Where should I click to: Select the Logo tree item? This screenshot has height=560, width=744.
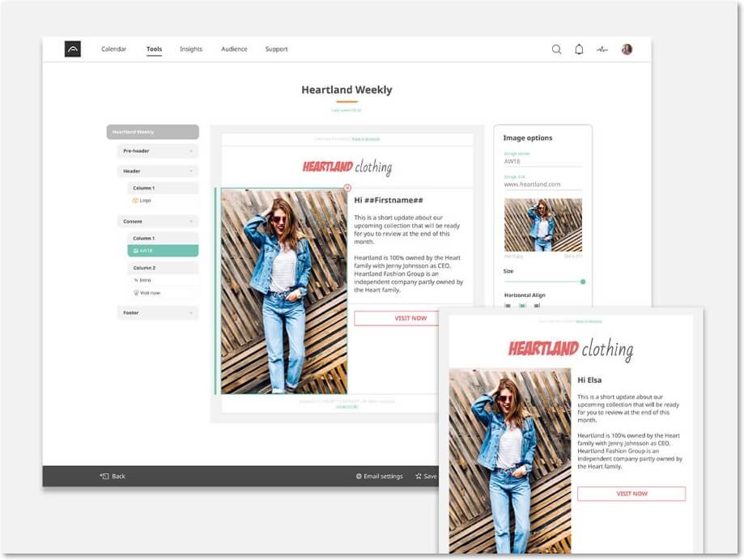tap(163, 201)
